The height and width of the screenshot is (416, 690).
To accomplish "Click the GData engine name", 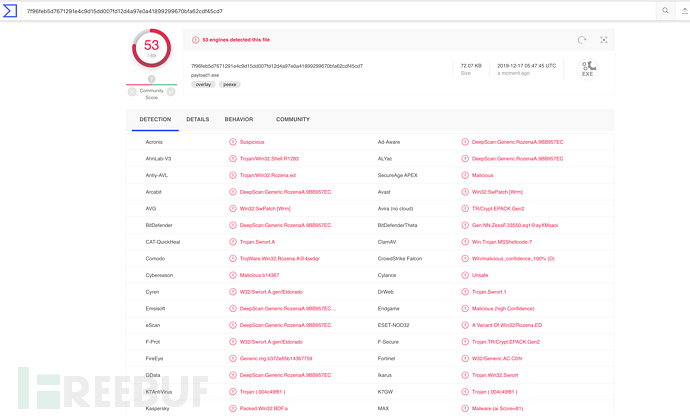I will pos(153,375).
